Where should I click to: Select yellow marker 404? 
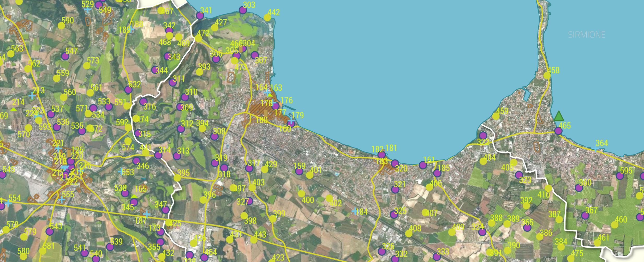coord(483,161)
